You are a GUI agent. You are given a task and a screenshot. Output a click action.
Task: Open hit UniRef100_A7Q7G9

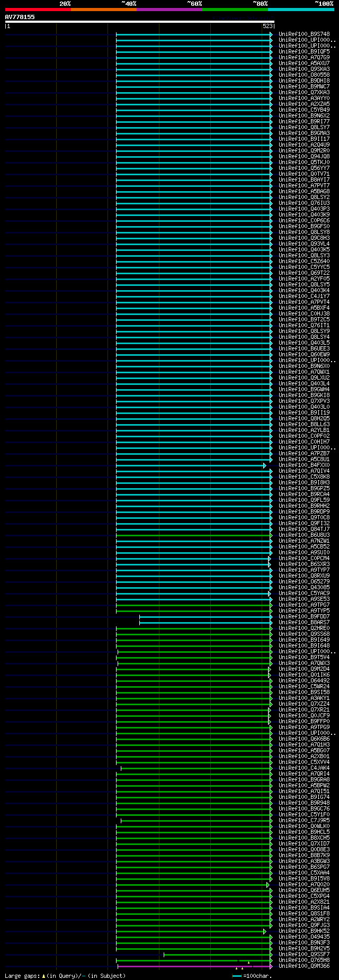pos(304,58)
